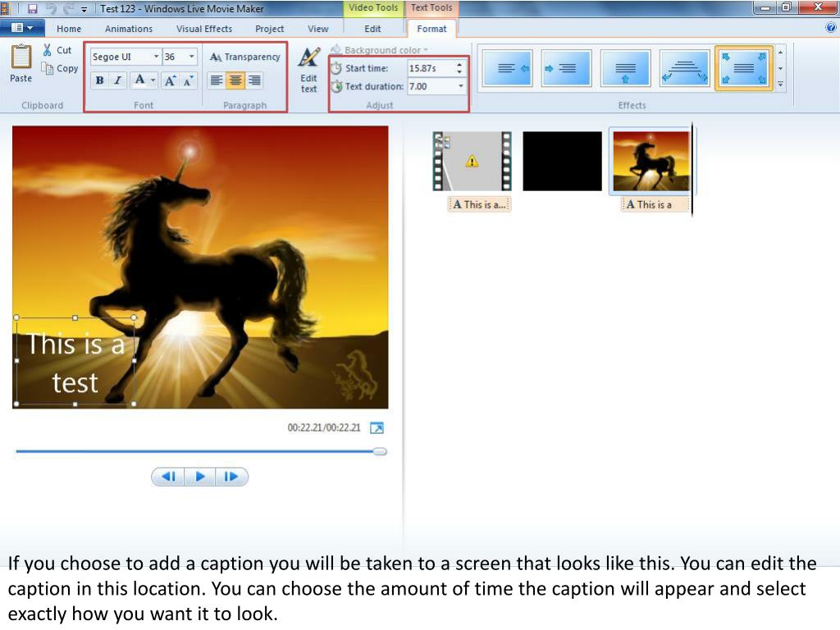Click the next frame button
The width and height of the screenshot is (840, 630).
tap(231, 477)
